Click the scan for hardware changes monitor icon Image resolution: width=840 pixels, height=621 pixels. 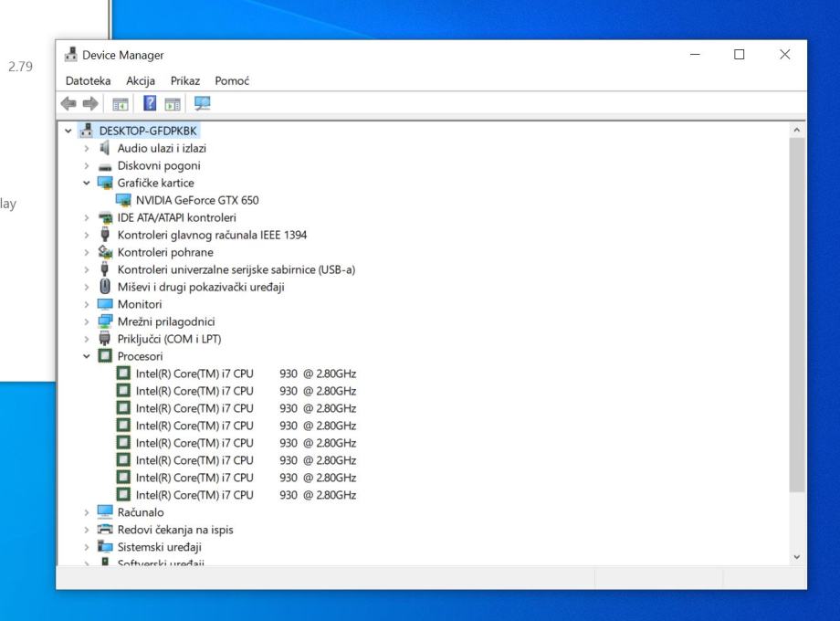(202, 104)
